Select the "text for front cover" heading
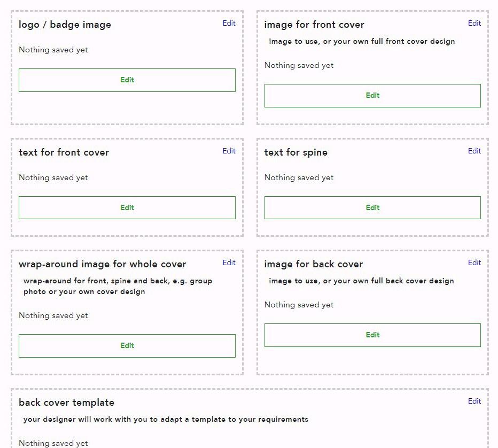498x448 pixels. click(x=64, y=152)
